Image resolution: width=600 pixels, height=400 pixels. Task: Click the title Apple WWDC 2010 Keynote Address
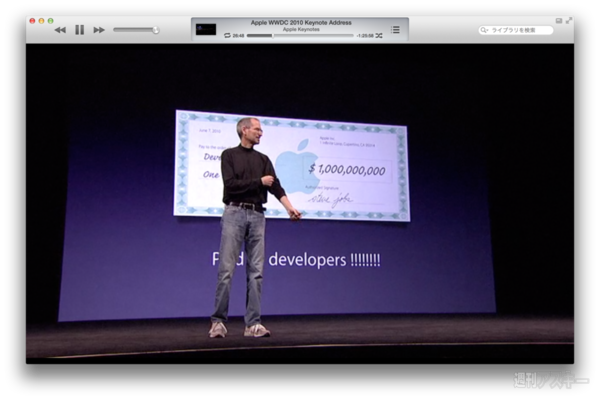(x=301, y=23)
